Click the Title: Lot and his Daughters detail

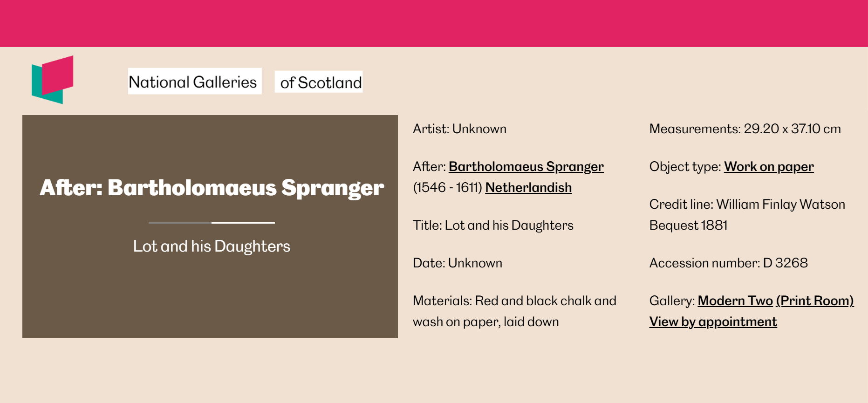pyautogui.click(x=493, y=225)
